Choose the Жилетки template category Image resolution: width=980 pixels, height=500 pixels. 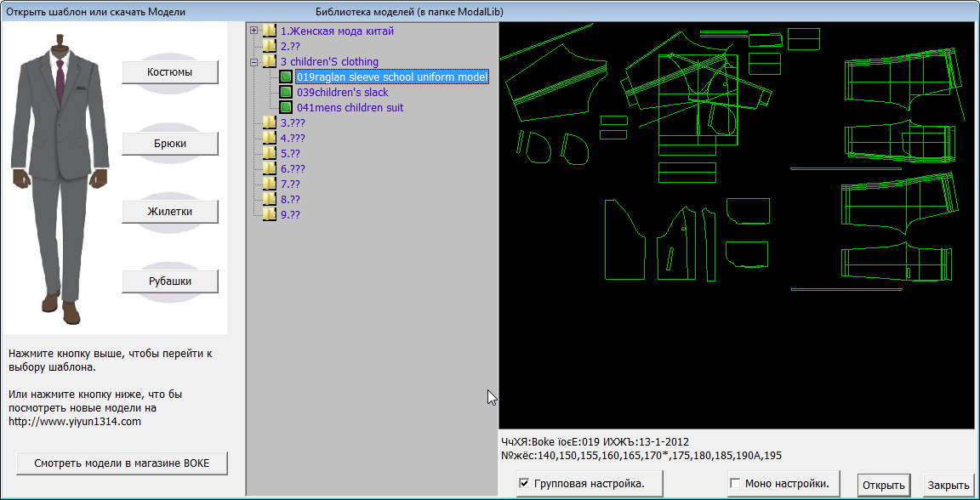(170, 212)
